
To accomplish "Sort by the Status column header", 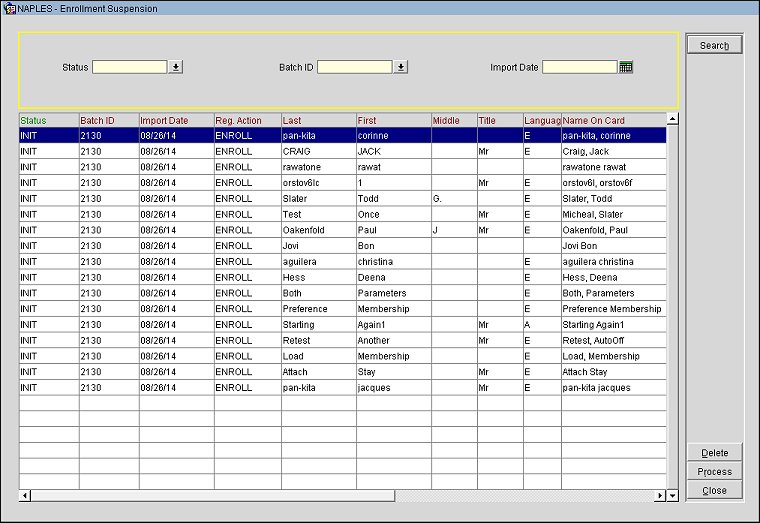I will 49,120.
